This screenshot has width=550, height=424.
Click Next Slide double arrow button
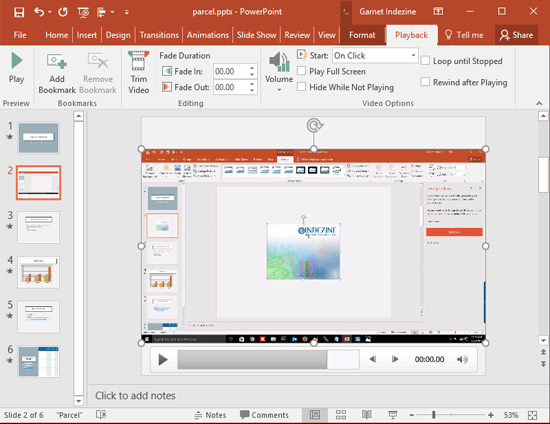543,364
